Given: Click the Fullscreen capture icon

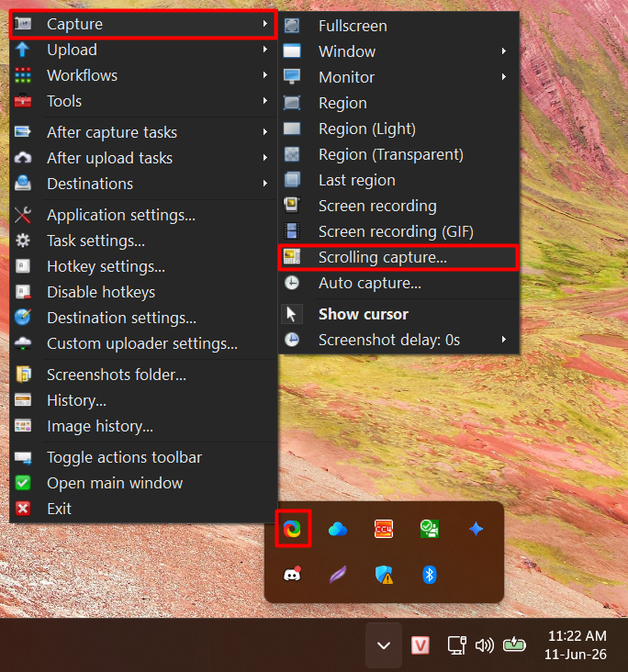Looking at the screenshot, I should pyautogui.click(x=292, y=26).
